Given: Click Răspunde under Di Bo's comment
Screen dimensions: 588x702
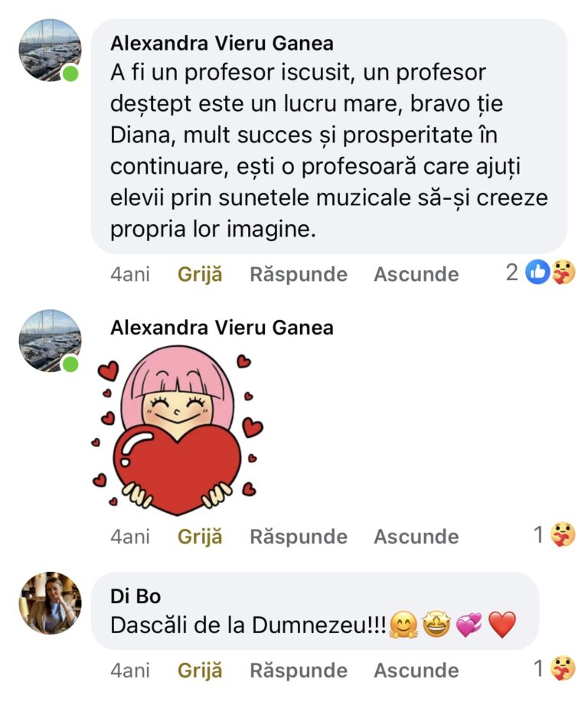Looking at the screenshot, I should tap(299, 670).
